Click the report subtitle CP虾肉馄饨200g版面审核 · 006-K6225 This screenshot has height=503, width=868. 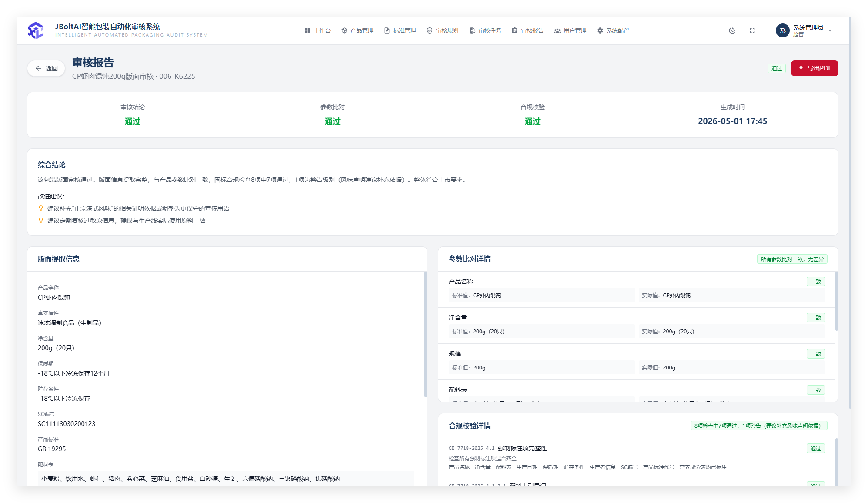pos(134,76)
